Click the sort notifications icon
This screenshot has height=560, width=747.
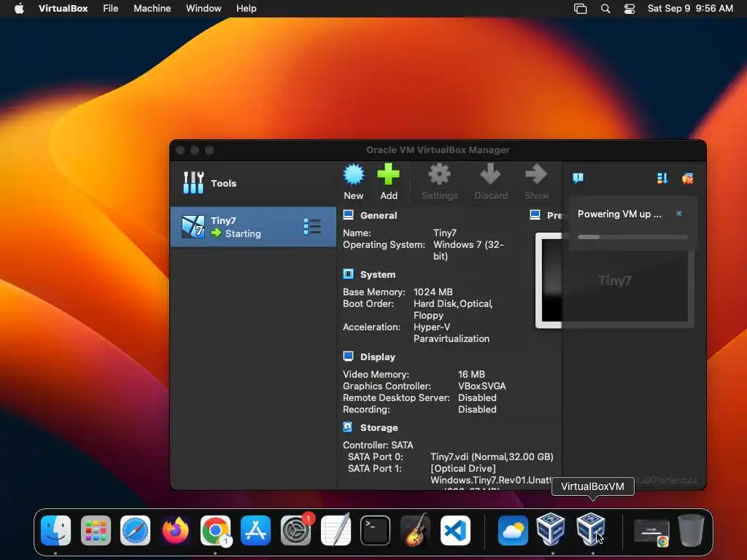[662, 179]
